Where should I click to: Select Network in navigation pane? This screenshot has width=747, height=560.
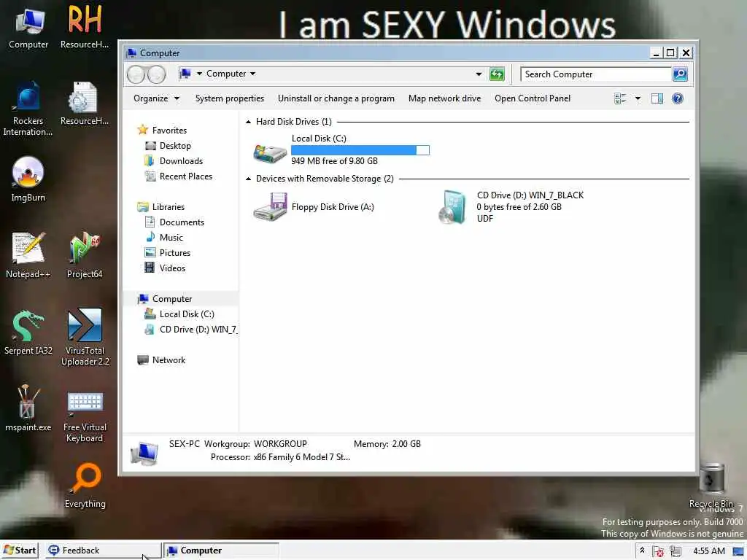pos(161,360)
